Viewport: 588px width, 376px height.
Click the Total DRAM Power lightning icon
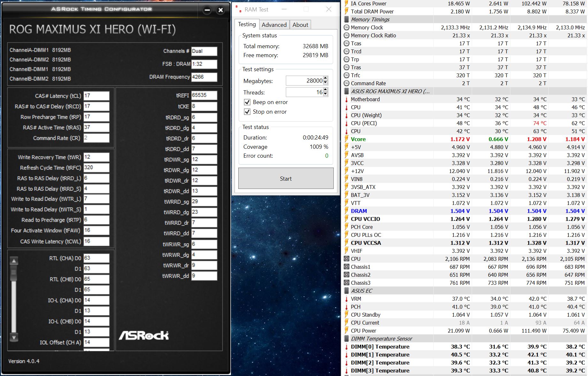pyautogui.click(x=347, y=11)
